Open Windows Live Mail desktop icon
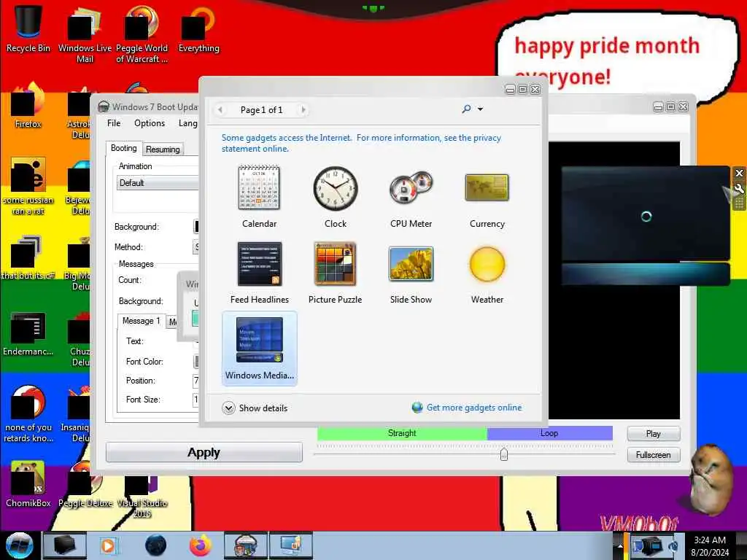 point(85,34)
